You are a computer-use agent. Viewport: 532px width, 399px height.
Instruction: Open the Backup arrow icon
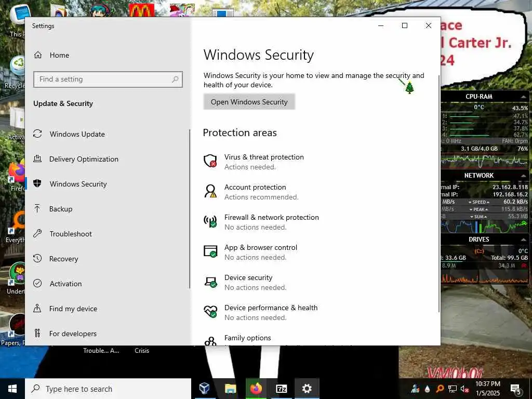click(37, 208)
